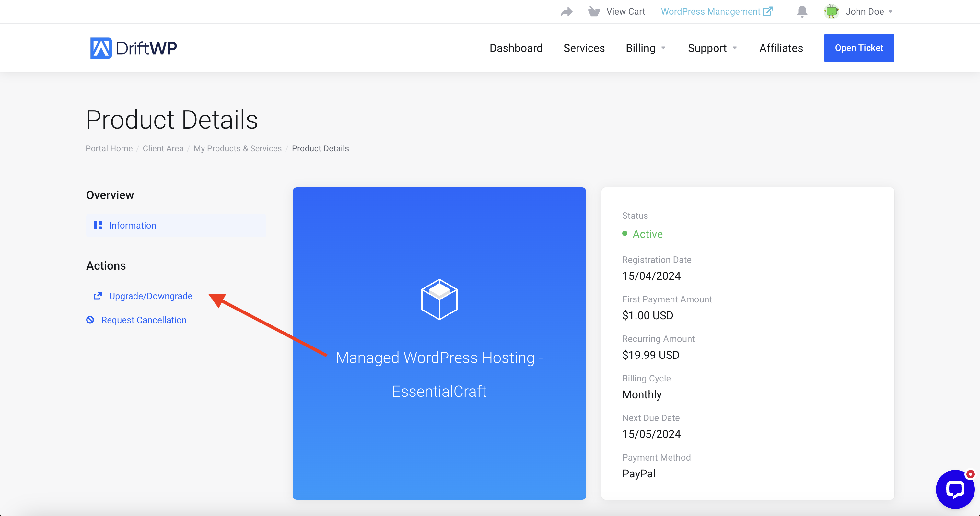The height and width of the screenshot is (516, 980).
Task: Click the PayPal payment method value
Action: point(639,474)
